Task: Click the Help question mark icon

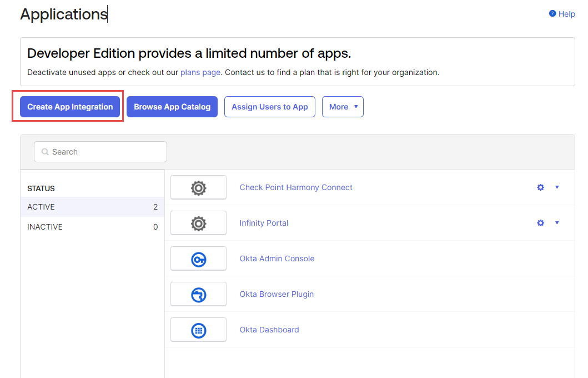Action: (552, 14)
